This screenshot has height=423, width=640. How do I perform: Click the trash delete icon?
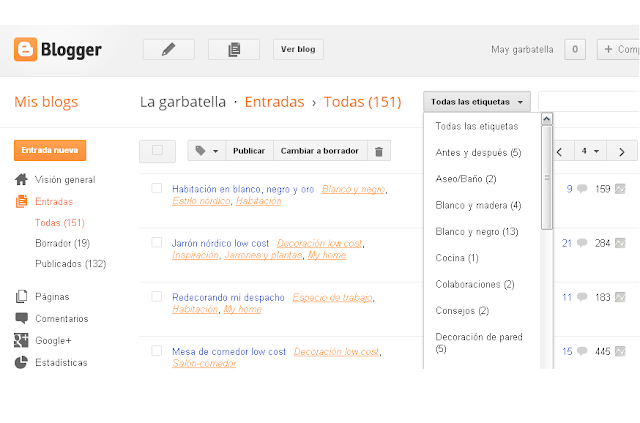coord(379,151)
